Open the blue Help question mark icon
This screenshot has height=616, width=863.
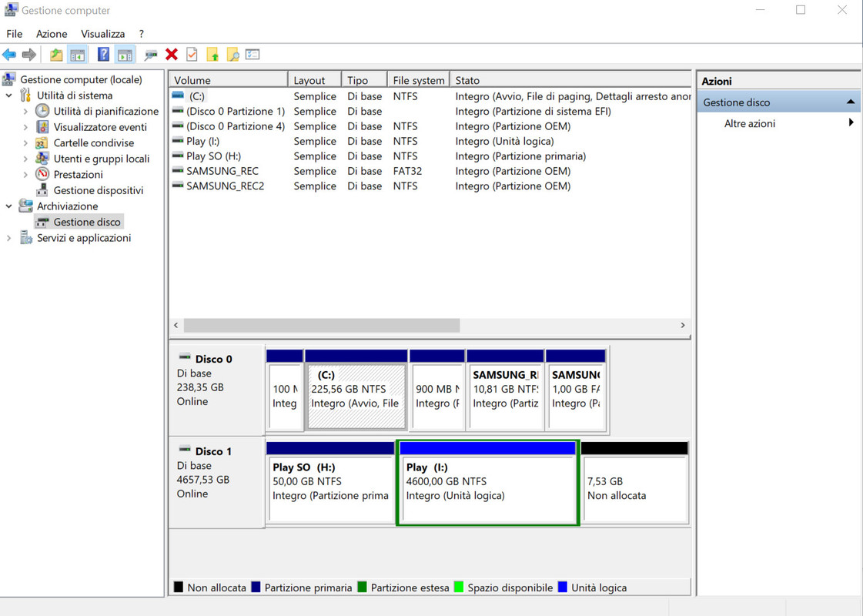tap(103, 55)
